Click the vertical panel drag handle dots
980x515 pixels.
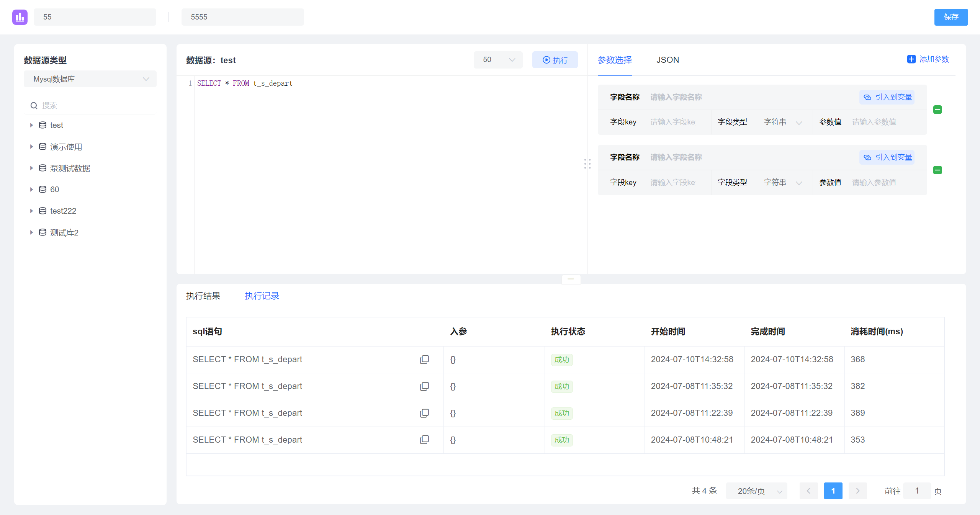pyautogui.click(x=587, y=164)
